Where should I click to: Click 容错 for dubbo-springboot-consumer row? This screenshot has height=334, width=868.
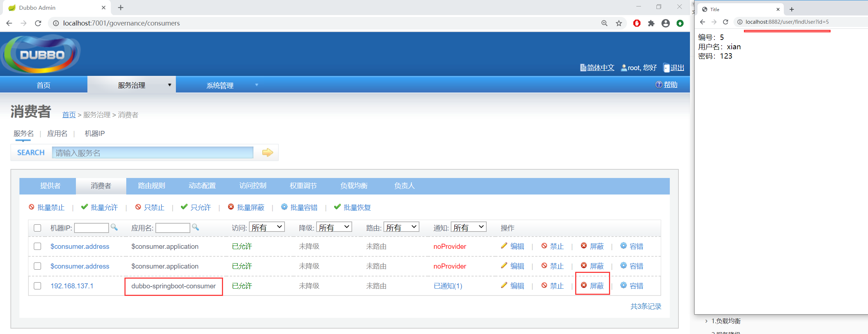(632, 285)
